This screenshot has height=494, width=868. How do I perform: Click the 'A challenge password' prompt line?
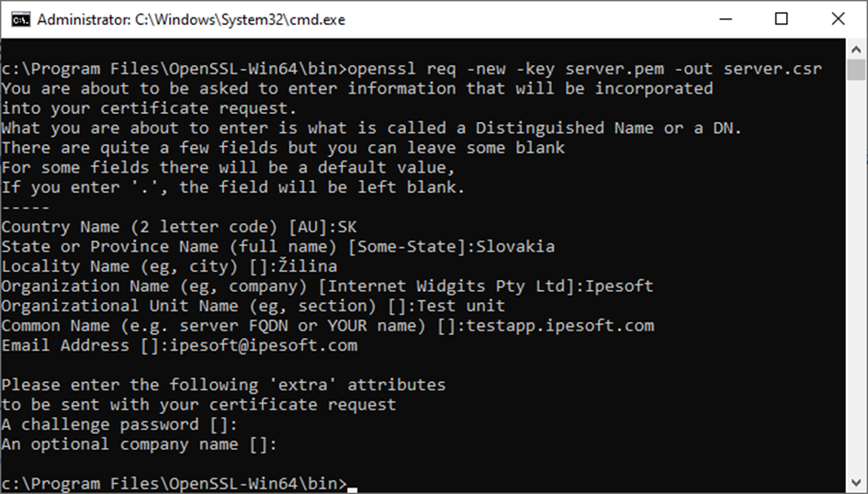[119, 425]
